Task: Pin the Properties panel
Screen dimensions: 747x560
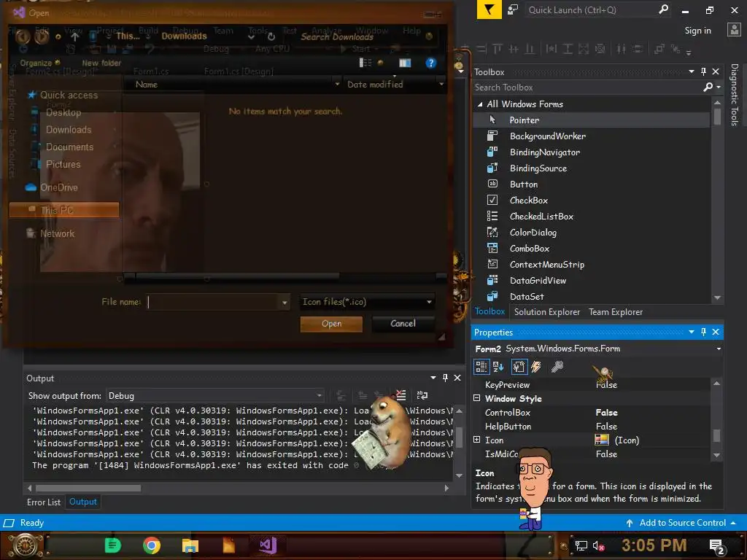Action: pos(704,332)
